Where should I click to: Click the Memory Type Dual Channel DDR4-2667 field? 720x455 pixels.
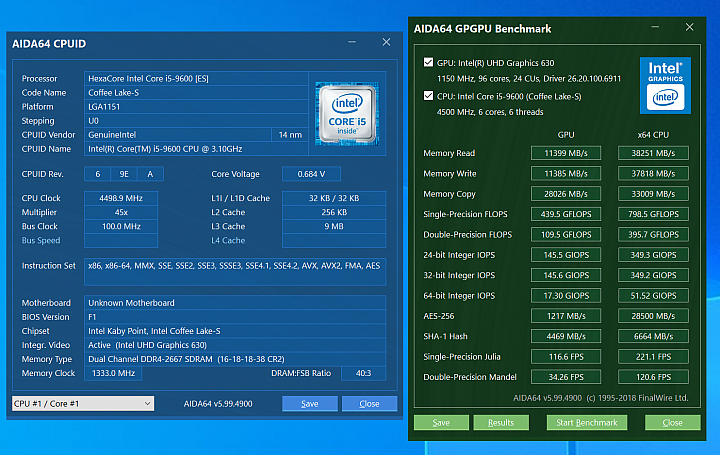(x=235, y=359)
